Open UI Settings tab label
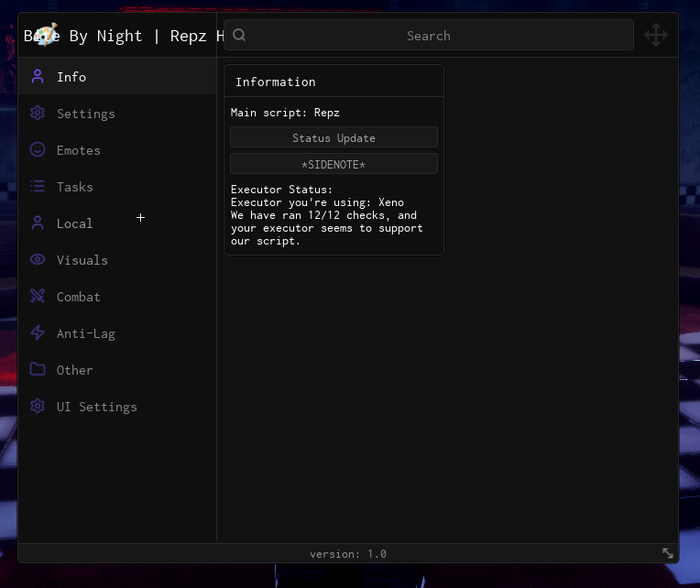This screenshot has height=588, width=700. [97, 407]
